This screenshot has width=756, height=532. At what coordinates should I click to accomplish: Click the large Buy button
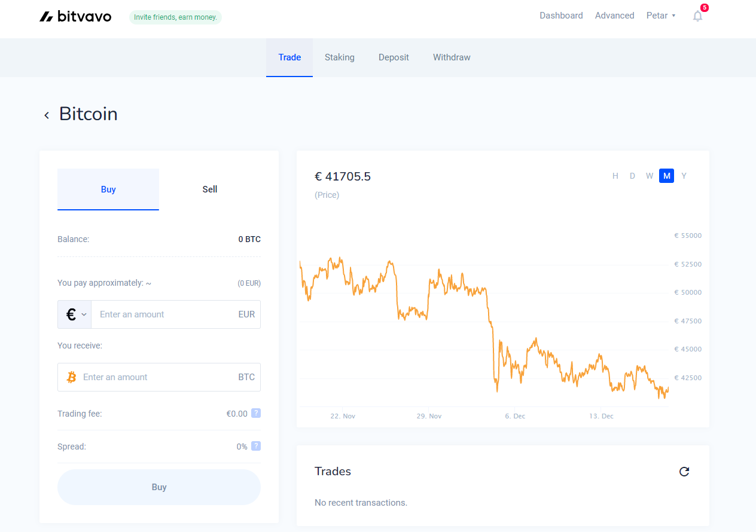pos(159,487)
